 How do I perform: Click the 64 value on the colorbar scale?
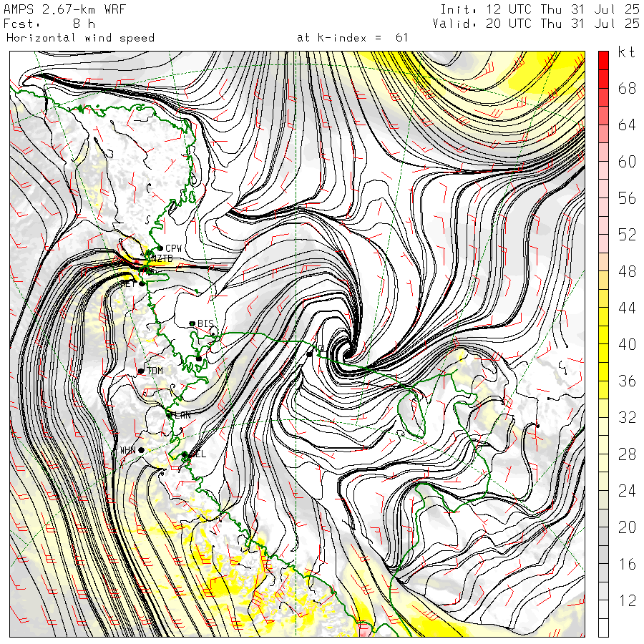627,125
